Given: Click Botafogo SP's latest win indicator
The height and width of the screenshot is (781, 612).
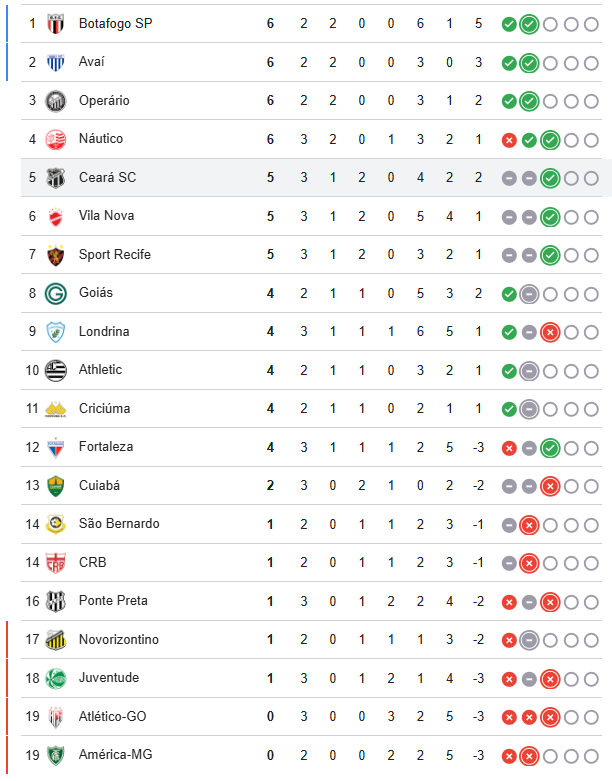Looking at the screenshot, I should click(529, 24).
